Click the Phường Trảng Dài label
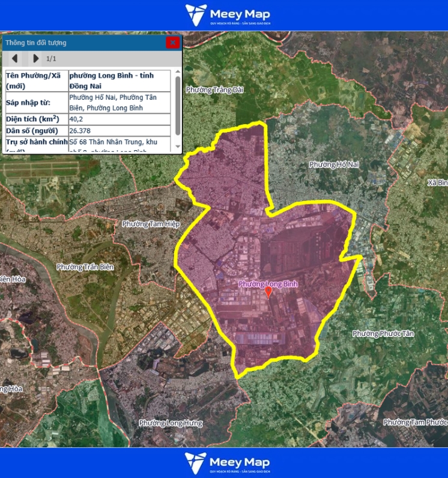Screen dimensions: 448x478 click(x=214, y=90)
